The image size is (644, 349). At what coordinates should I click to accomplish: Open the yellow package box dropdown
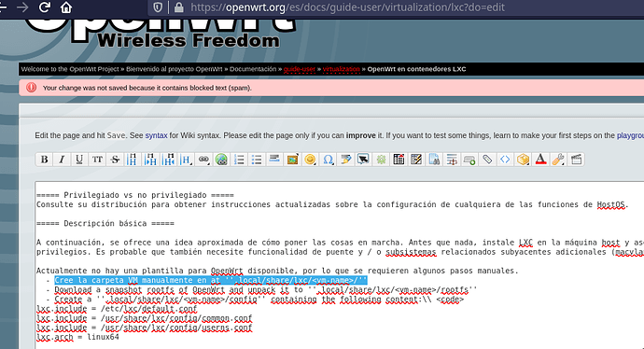point(523,160)
